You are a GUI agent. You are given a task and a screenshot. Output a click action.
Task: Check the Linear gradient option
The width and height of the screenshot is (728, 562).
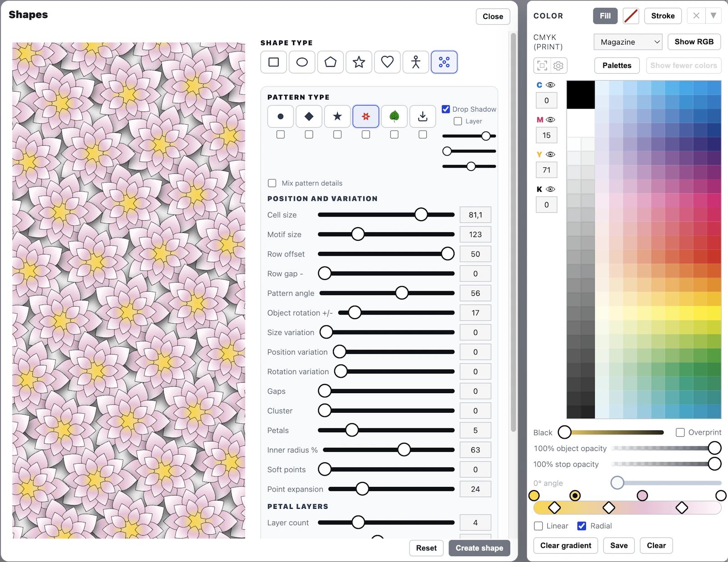click(538, 526)
